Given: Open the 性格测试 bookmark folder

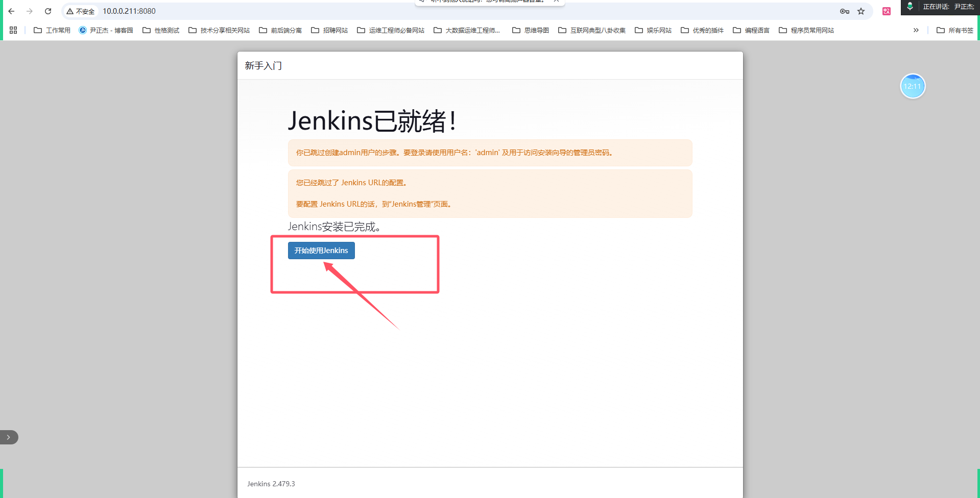Looking at the screenshot, I should (x=161, y=30).
